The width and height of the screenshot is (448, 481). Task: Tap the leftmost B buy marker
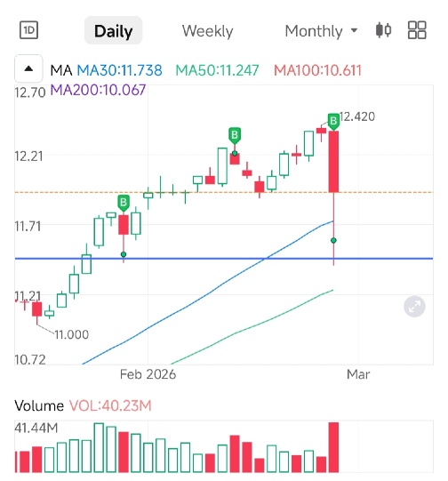pos(124,203)
